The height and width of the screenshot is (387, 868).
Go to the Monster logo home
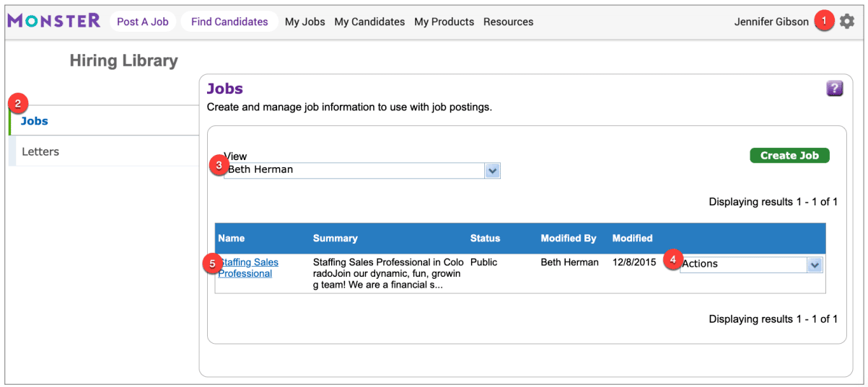coord(54,21)
